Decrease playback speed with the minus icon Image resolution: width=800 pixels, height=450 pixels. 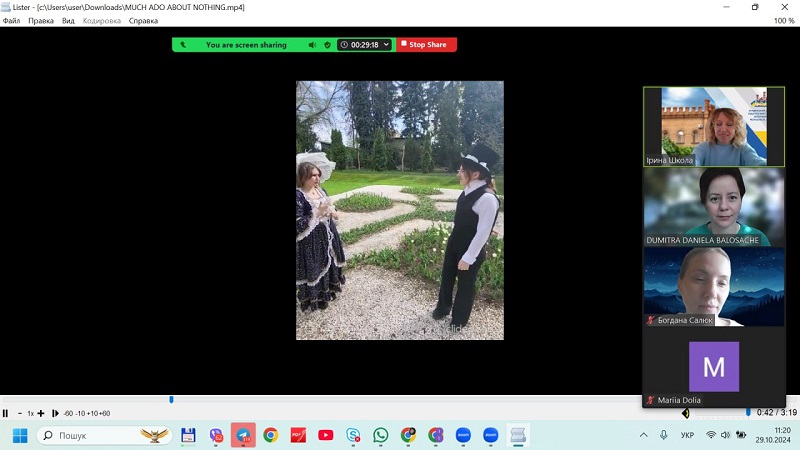tap(20, 413)
